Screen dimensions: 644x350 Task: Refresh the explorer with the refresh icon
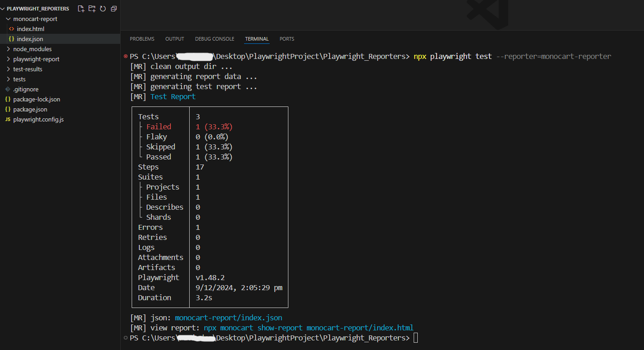[103, 9]
